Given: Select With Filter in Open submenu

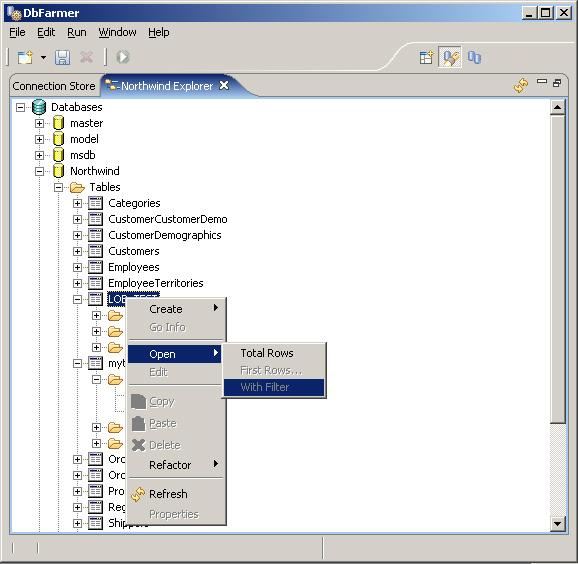Looking at the screenshot, I should click(x=274, y=387).
